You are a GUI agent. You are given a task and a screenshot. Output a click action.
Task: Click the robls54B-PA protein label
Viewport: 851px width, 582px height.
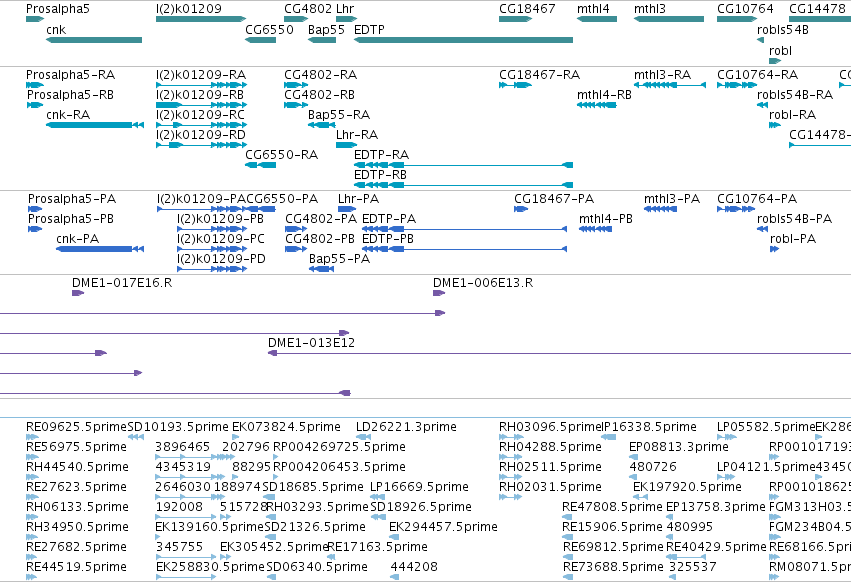coord(795,219)
